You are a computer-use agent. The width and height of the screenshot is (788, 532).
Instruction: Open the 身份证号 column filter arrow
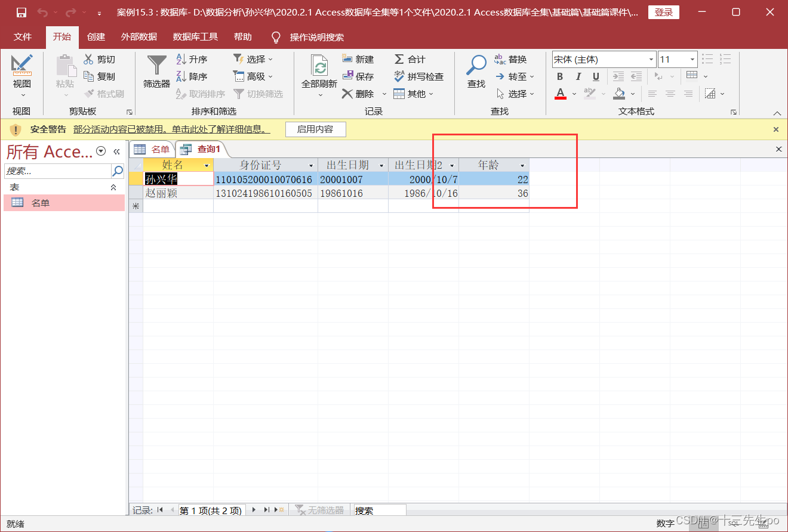311,165
